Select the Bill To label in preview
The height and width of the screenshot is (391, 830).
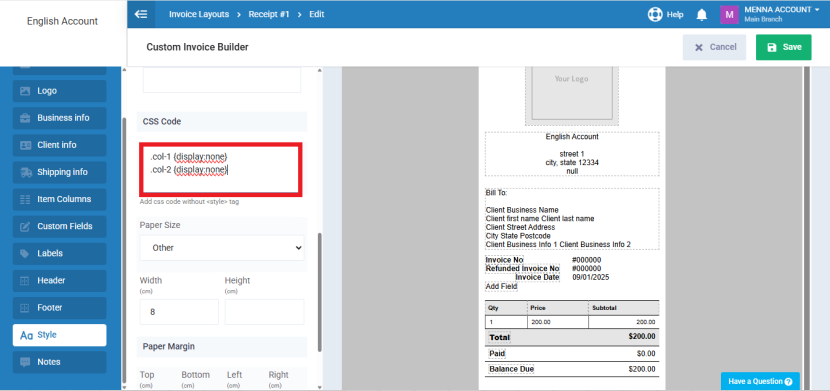coord(496,193)
